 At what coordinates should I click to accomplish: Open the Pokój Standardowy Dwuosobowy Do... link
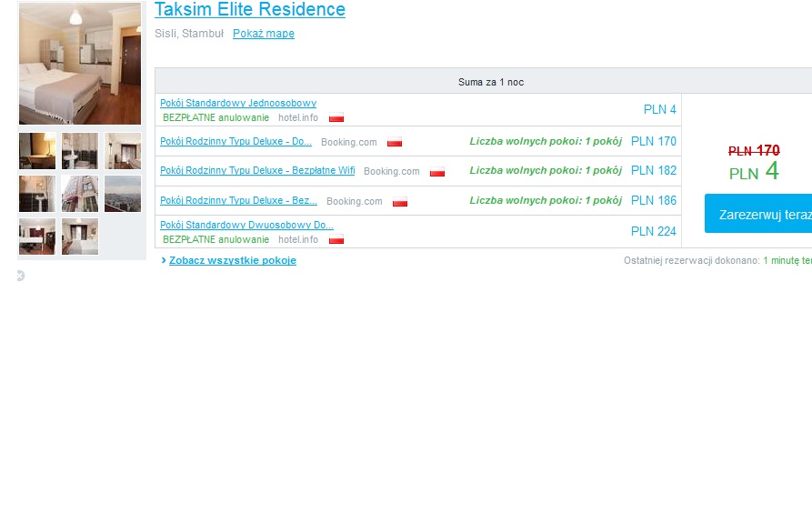click(246, 225)
